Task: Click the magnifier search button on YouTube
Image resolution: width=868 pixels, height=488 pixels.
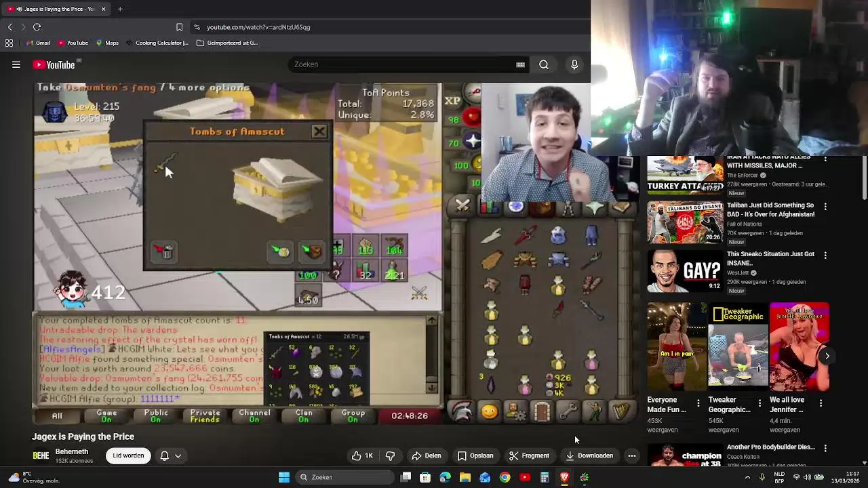Action: 544,64
